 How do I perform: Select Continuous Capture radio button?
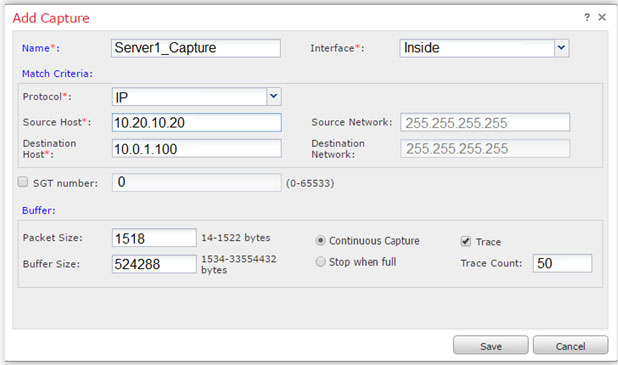click(x=320, y=240)
